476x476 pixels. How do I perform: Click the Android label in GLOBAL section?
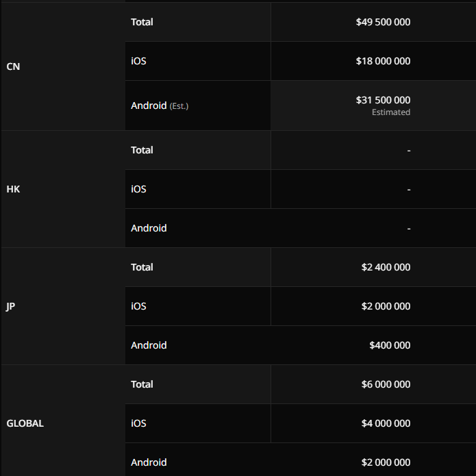click(149, 462)
